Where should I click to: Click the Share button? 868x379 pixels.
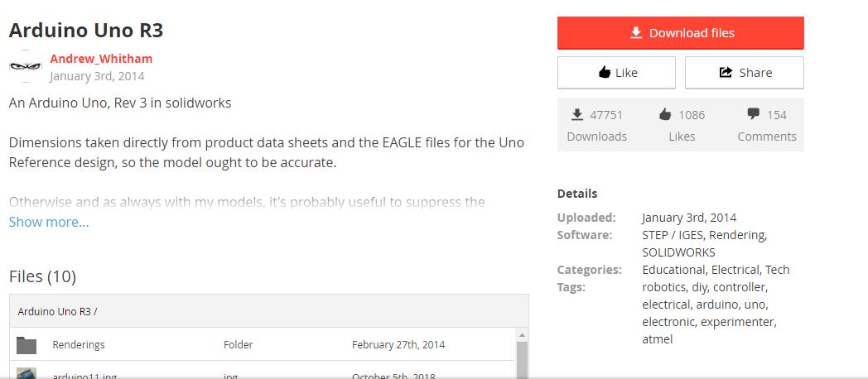click(744, 73)
